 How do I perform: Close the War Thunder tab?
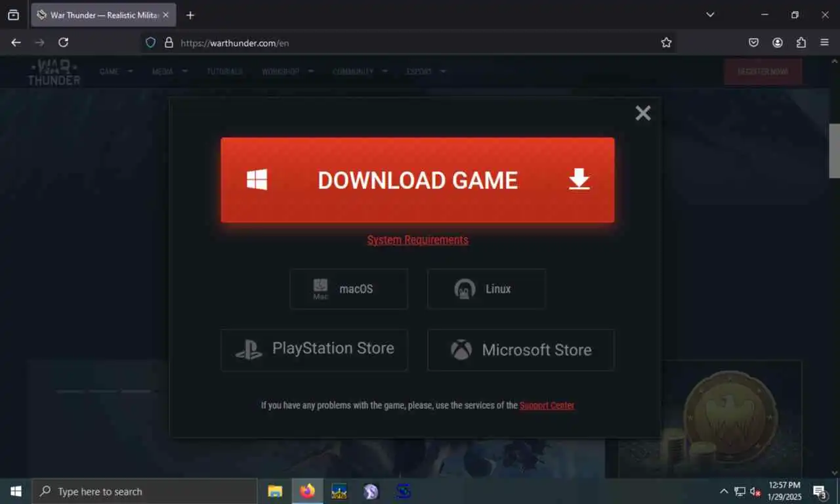pyautogui.click(x=165, y=14)
